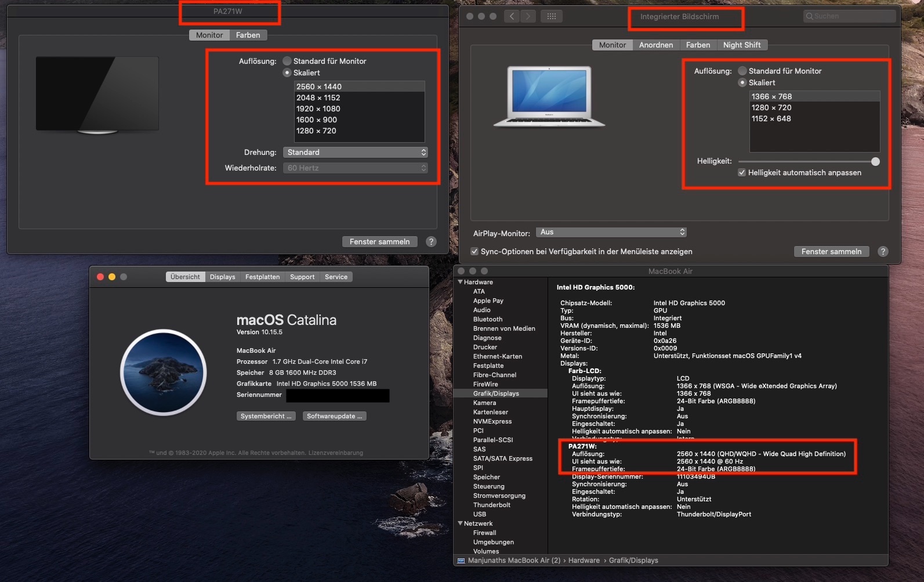Open help in PA271W window
Viewport: 924px width, 582px height.
pos(431,242)
